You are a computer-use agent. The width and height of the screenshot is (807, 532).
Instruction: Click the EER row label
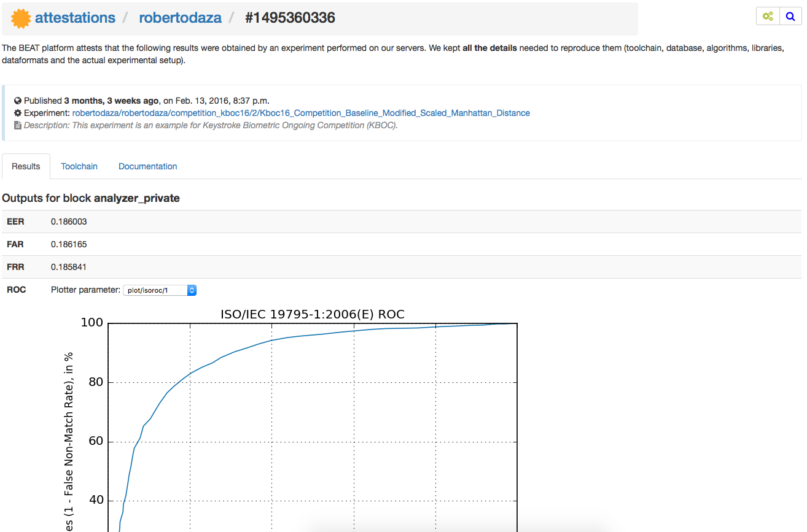15,222
